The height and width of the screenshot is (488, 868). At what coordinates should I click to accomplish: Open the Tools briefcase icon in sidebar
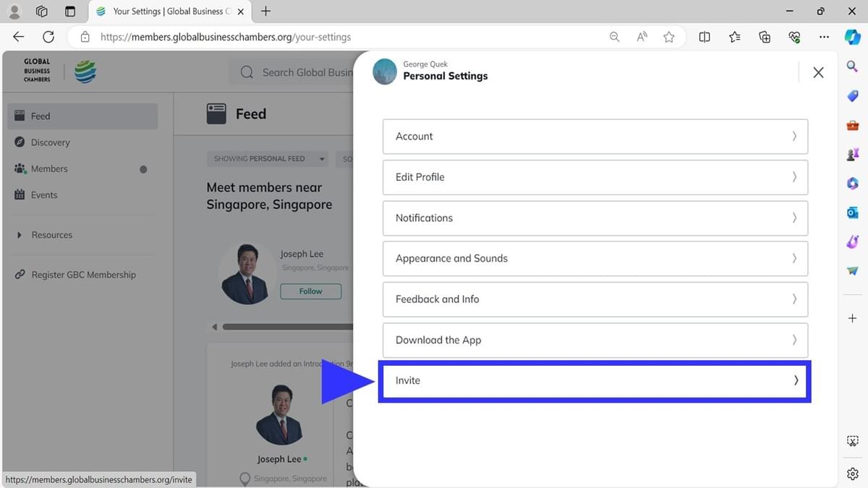tap(852, 125)
